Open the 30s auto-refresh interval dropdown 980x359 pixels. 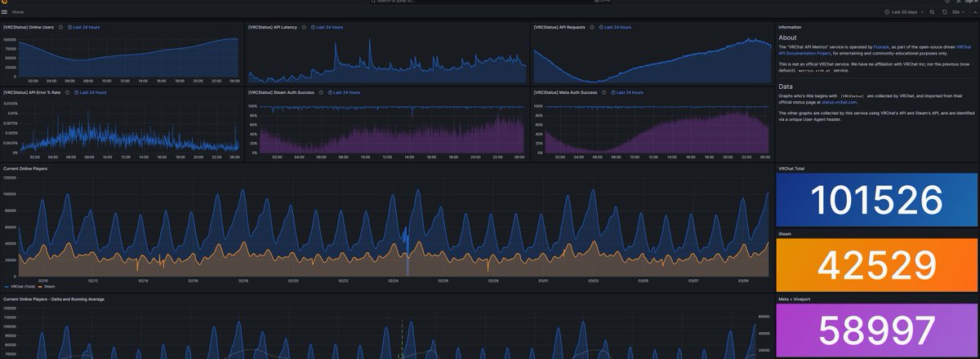pyautogui.click(x=958, y=12)
